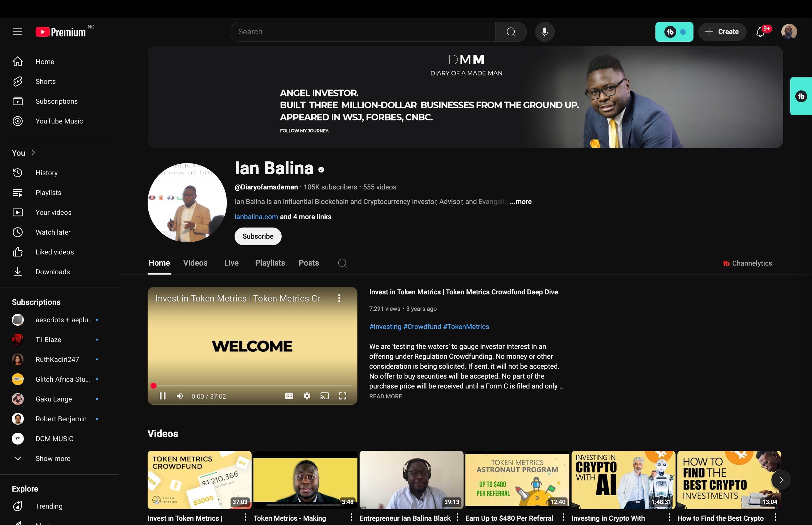Open options menu for Earn Up to $480 video
The image size is (812, 525).
(563, 517)
